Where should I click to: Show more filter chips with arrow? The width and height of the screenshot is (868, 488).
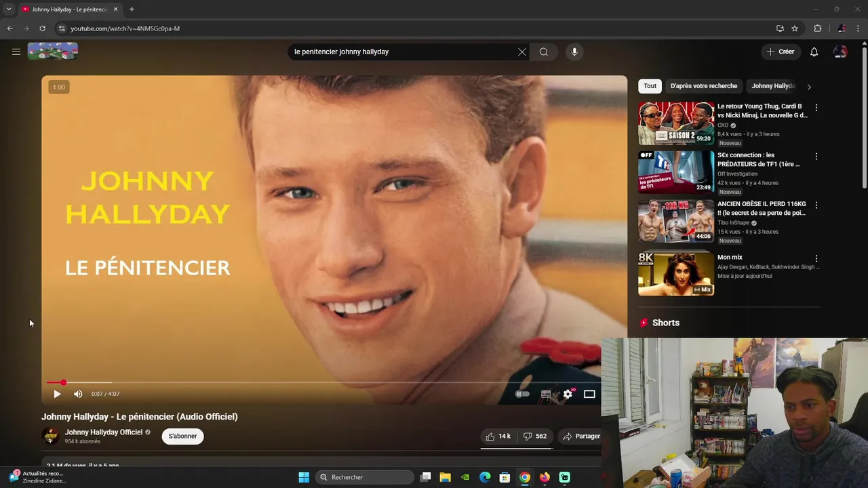tap(809, 87)
